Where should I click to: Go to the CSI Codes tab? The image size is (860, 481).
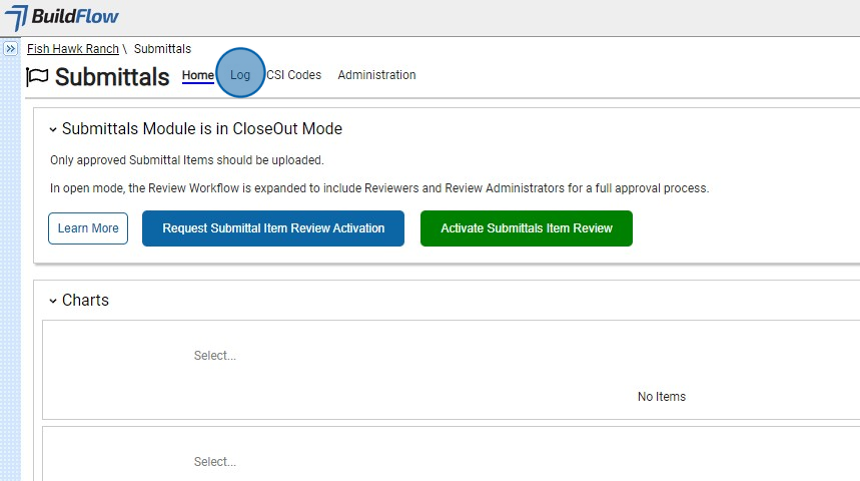(x=294, y=75)
